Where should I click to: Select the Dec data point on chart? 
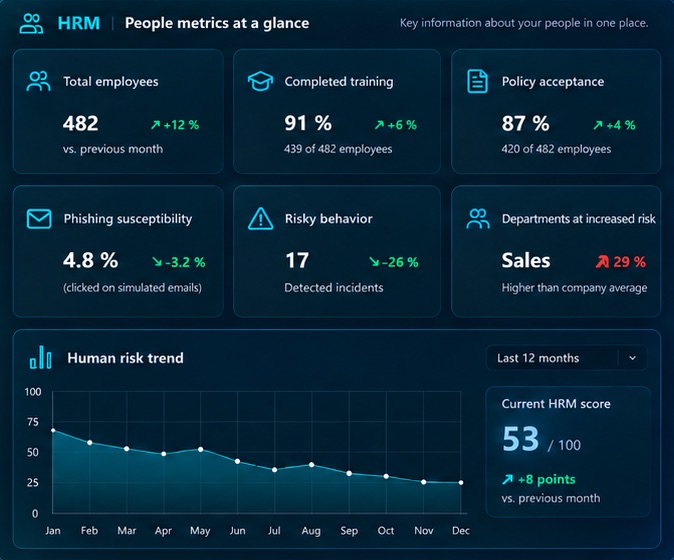pyautogui.click(x=461, y=483)
